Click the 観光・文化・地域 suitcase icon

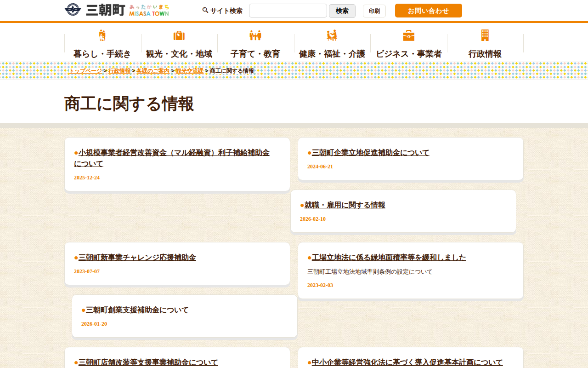(179, 35)
